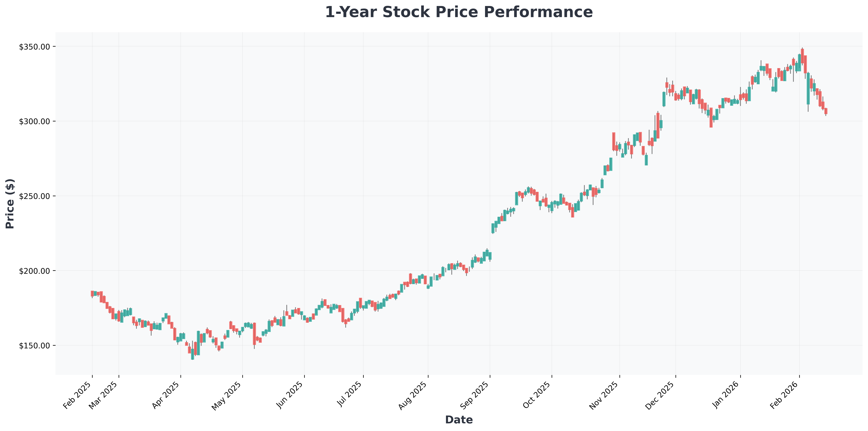Click the "1-Year Stock Price Performance" chart title
This screenshot has width=868, height=431.
click(x=459, y=13)
